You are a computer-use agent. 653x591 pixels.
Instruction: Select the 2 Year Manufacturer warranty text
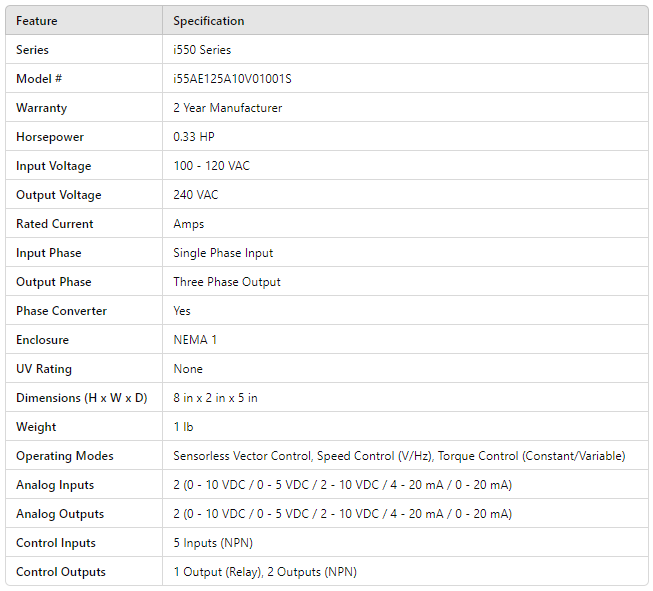[227, 108]
